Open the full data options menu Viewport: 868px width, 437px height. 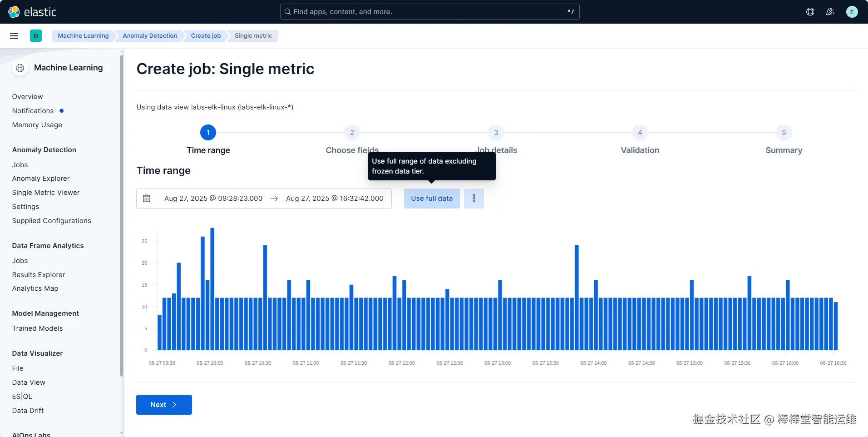pyautogui.click(x=474, y=199)
